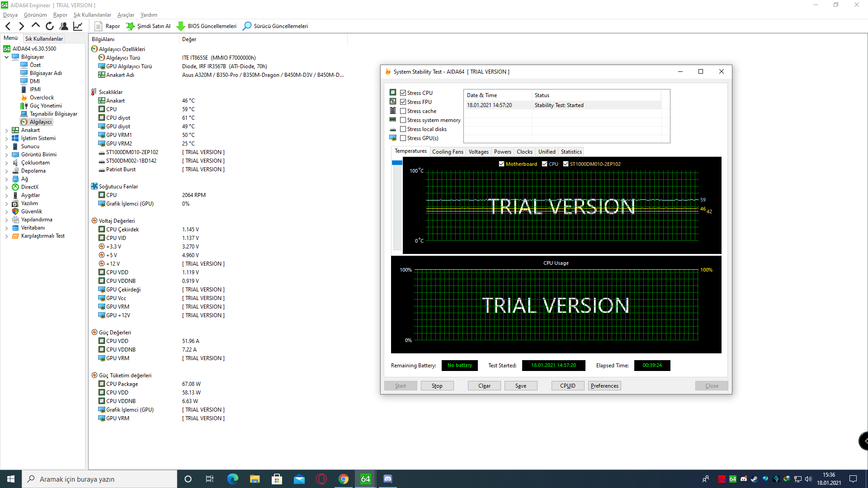Expand the Bilgisayar tree node
Image resolution: width=868 pixels, height=488 pixels.
[x=7, y=56]
